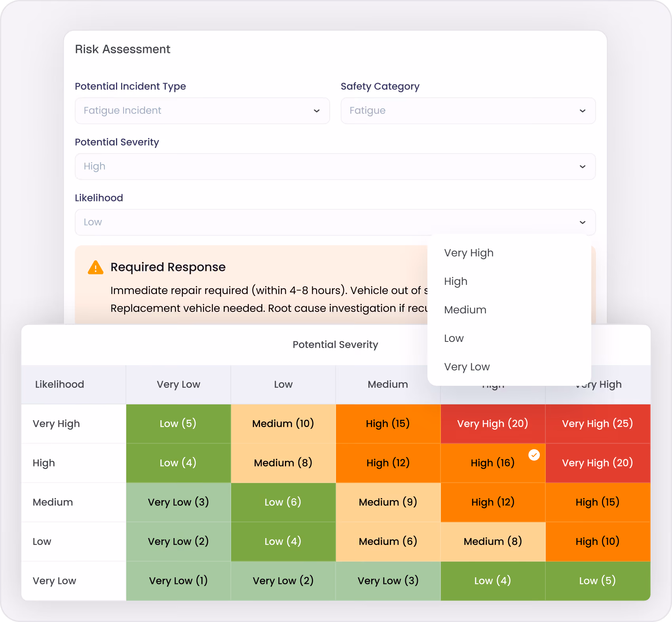Click the Medium severity column header
Image resolution: width=672 pixels, height=622 pixels.
[x=388, y=385]
